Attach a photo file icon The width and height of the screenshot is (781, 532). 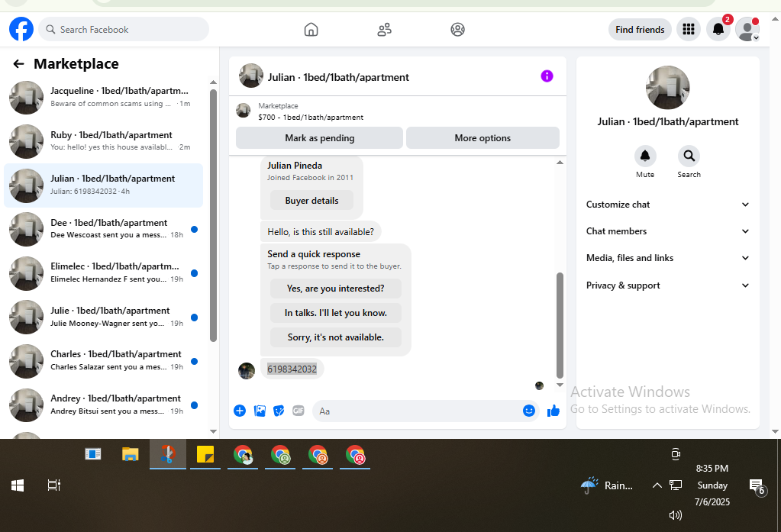(x=260, y=411)
